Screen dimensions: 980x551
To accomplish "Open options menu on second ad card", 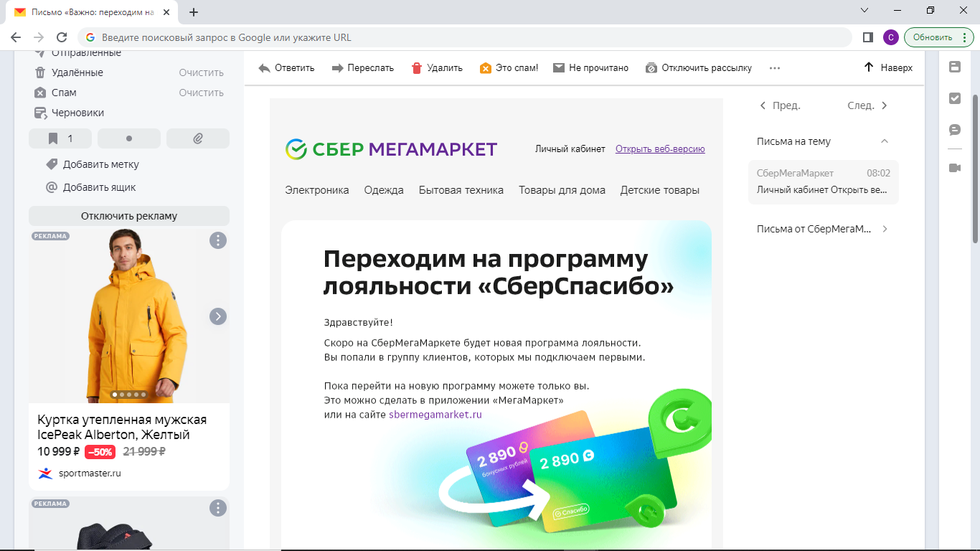I will pos(218,508).
